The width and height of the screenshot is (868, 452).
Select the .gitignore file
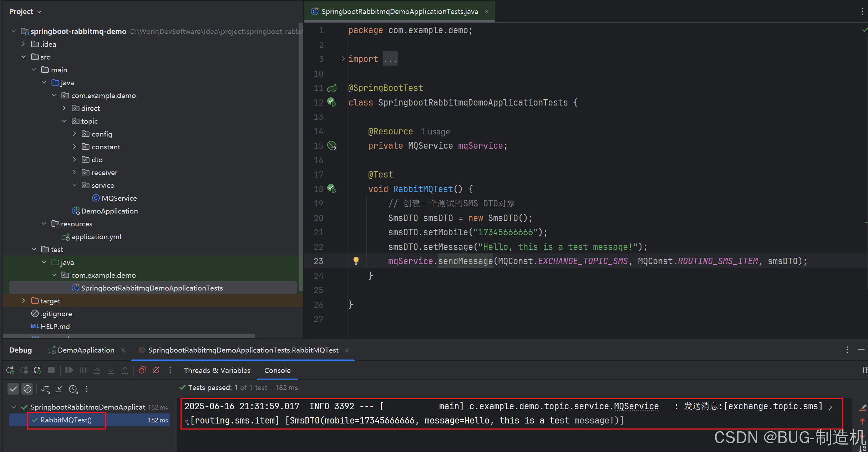click(51, 314)
